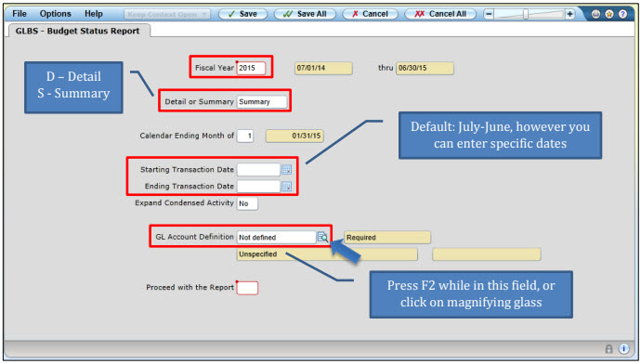Click the Save All button
641x364 pixels.
pos(305,14)
